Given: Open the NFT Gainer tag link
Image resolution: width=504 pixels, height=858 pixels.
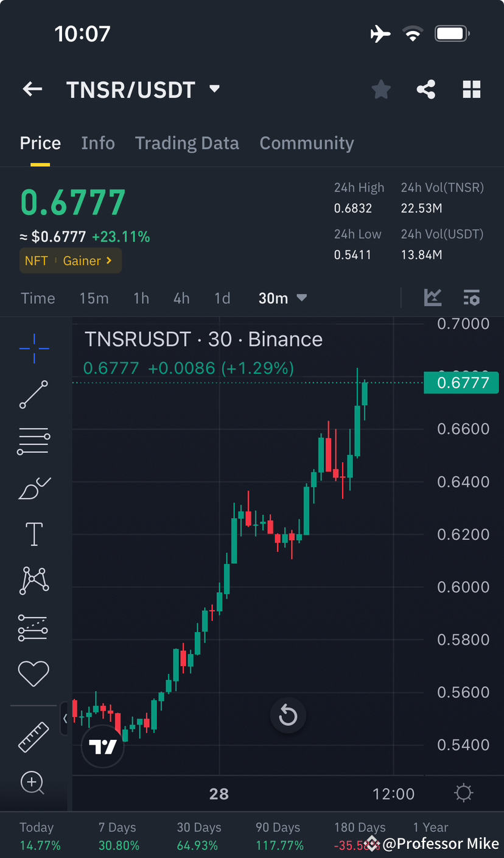Looking at the screenshot, I should click(x=70, y=260).
